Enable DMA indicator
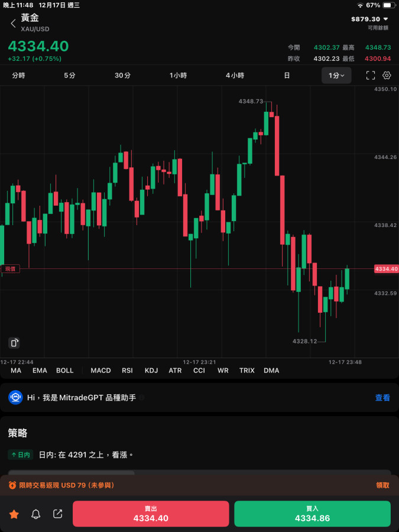The width and height of the screenshot is (399, 532). point(271,371)
